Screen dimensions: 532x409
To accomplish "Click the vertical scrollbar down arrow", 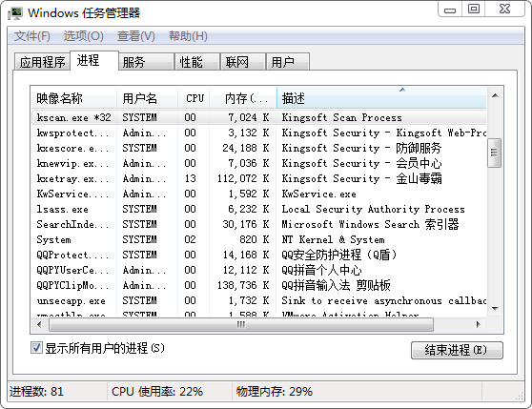I will pyautogui.click(x=495, y=309).
